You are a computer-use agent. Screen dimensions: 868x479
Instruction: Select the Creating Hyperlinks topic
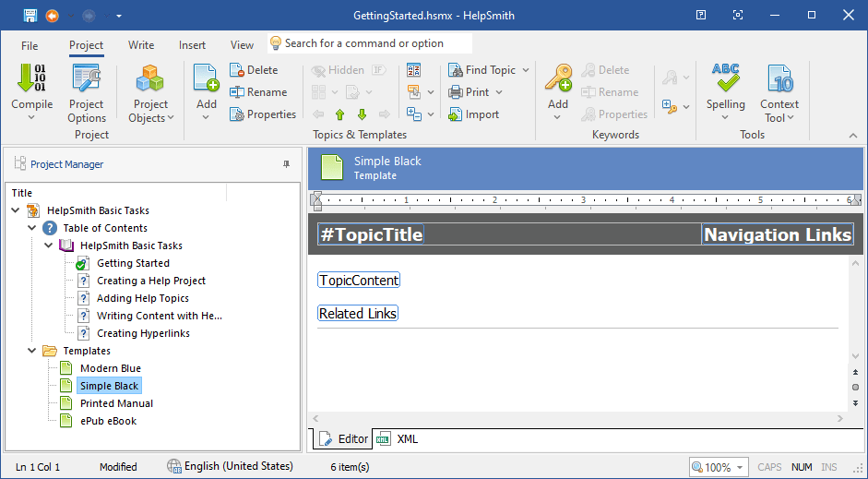[143, 333]
